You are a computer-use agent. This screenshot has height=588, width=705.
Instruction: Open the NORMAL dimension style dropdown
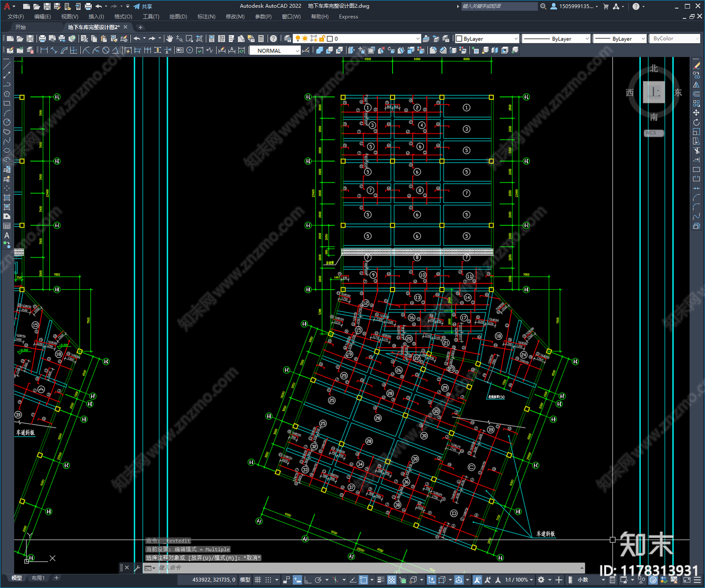(275, 51)
